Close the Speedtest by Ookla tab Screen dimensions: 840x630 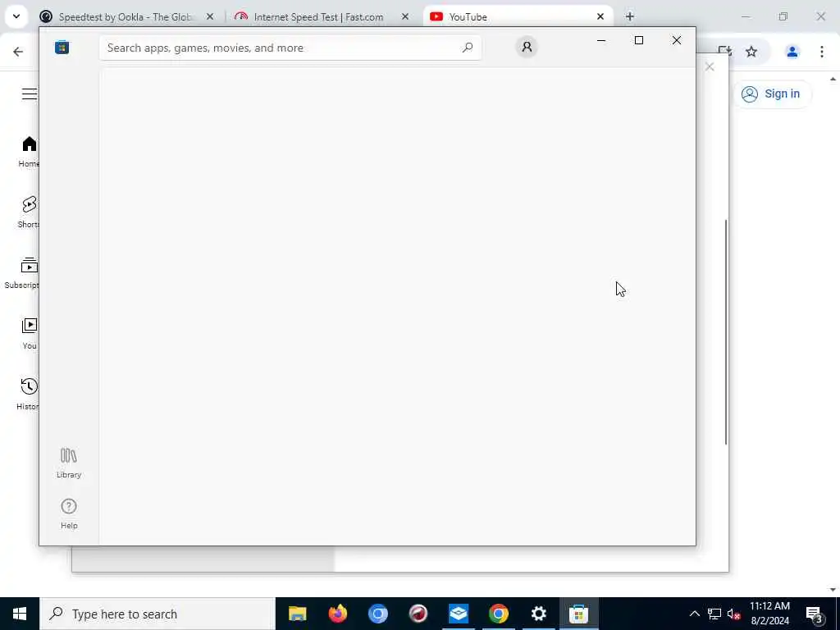[210, 16]
